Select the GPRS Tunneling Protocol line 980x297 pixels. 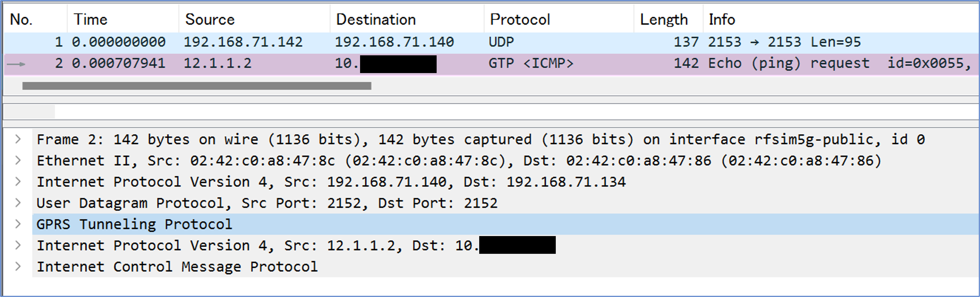tap(505, 224)
